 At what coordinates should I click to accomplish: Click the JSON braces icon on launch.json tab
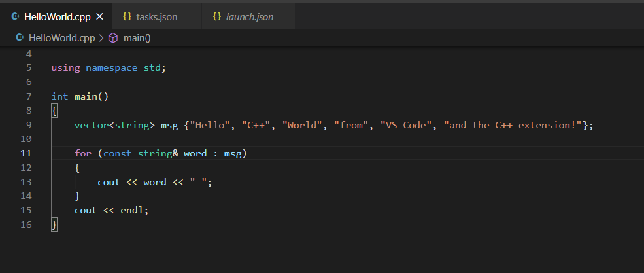(217, 17)
